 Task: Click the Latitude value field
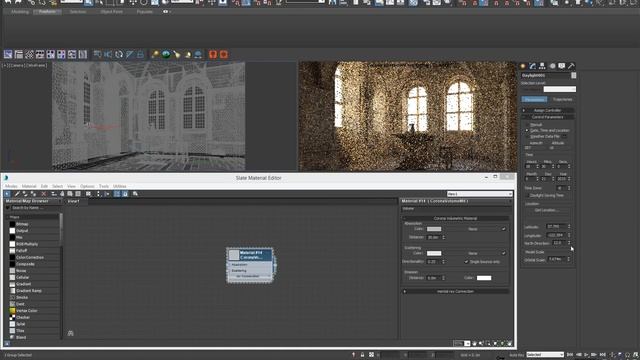click(x=556, y=227)
